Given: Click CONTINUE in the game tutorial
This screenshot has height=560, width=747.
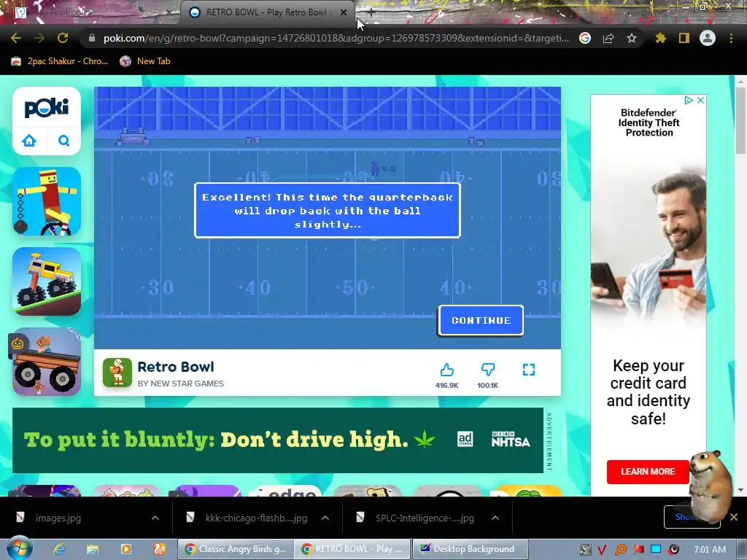Looking at the screenshot, I should 481,321.
